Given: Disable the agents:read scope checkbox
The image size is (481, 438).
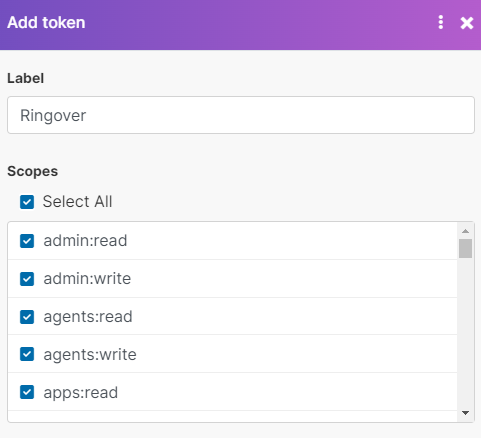Looking at the screenshot, I should tap(27, 317).
